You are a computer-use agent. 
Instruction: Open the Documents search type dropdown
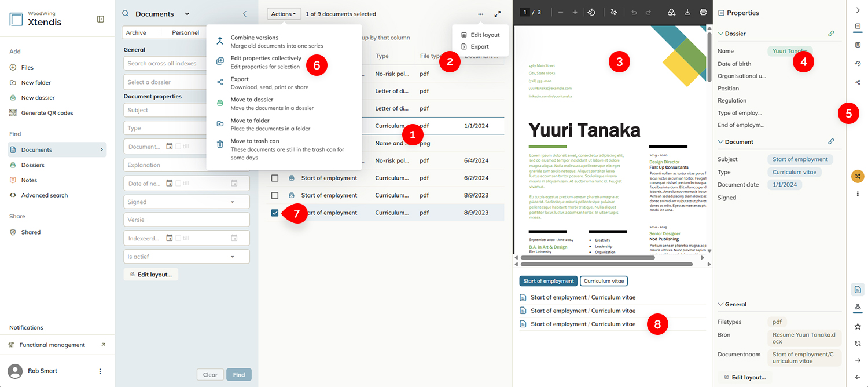tap(187, 14)
